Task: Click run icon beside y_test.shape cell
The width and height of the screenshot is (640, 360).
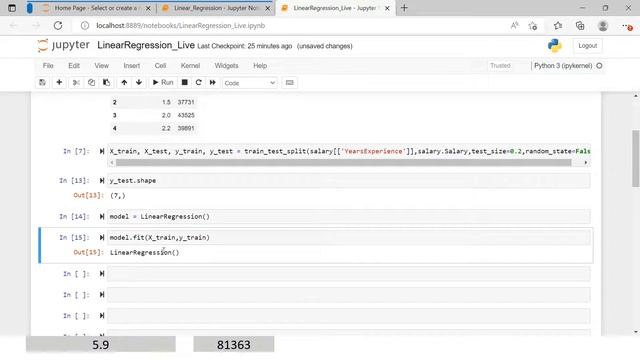Action: click(x=102, y=180)
